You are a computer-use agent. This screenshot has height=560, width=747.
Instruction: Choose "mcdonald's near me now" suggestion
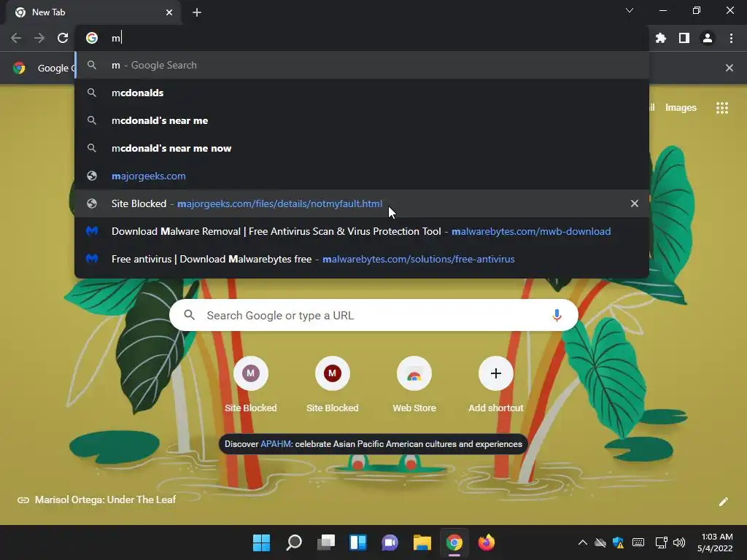[x=362, y=148]
